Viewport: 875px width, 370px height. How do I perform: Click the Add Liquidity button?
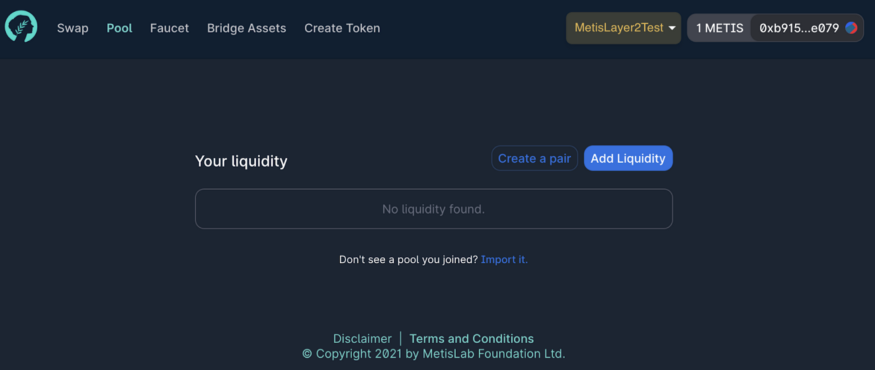coord(628,158)
